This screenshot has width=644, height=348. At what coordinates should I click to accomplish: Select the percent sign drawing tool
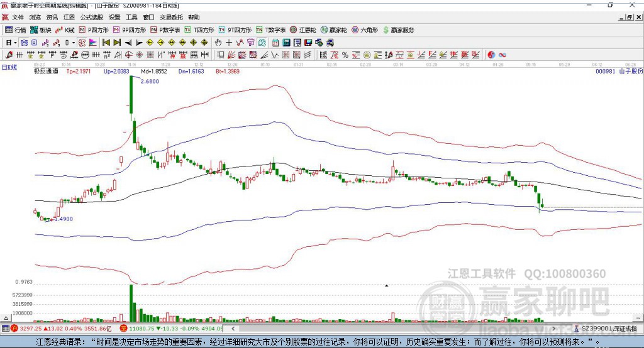[345, 55]
